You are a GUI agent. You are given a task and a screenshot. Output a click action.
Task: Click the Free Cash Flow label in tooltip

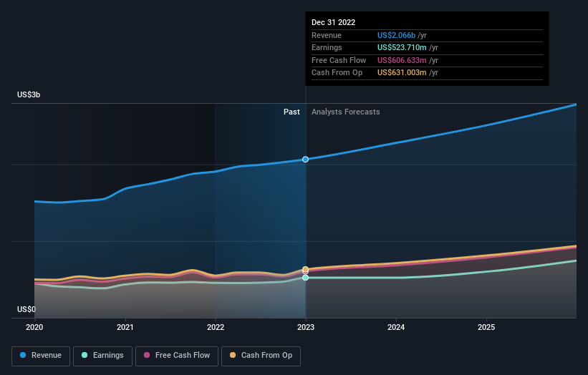[339, 60]
